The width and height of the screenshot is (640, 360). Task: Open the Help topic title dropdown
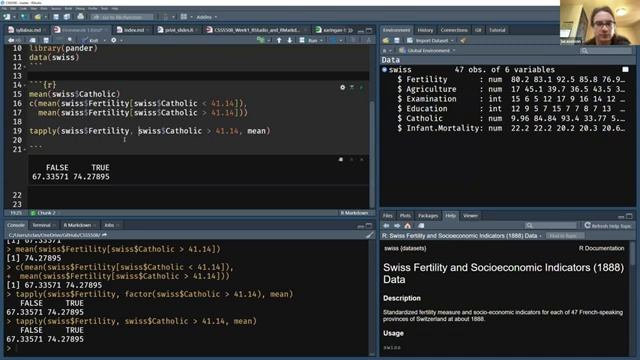coord(462,236)
